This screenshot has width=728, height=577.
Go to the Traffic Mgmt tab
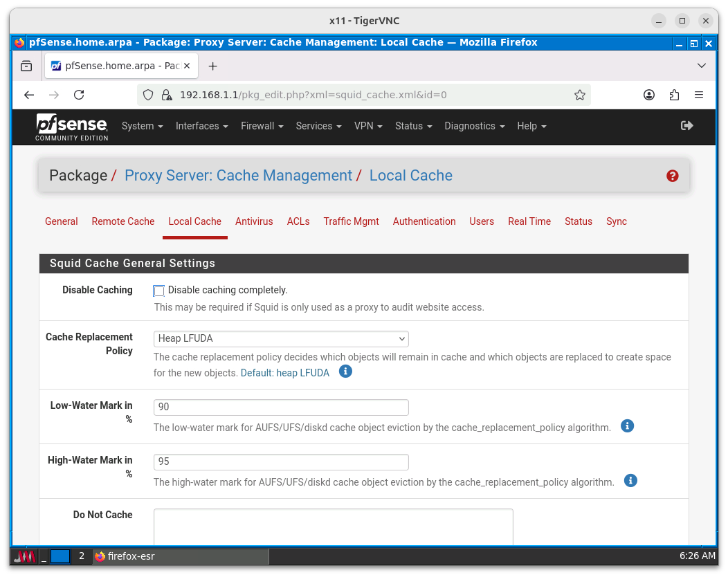[x=351, y=221]
